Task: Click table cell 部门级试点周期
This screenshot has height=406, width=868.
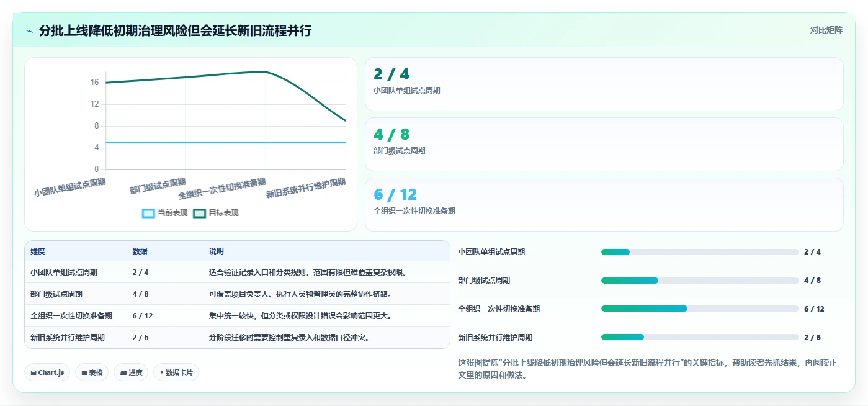Action: click(56, 294)
